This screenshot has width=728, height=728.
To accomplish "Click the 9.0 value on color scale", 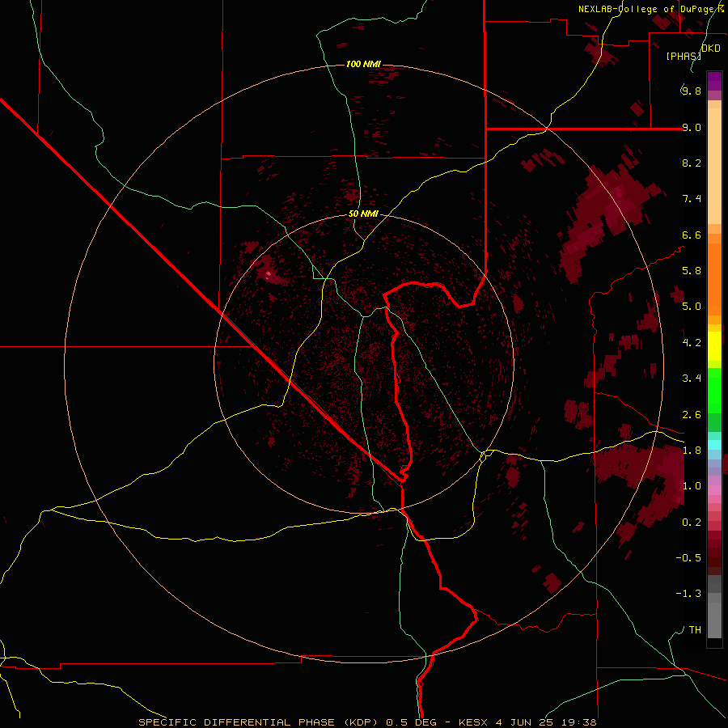I will click(692, 127).
